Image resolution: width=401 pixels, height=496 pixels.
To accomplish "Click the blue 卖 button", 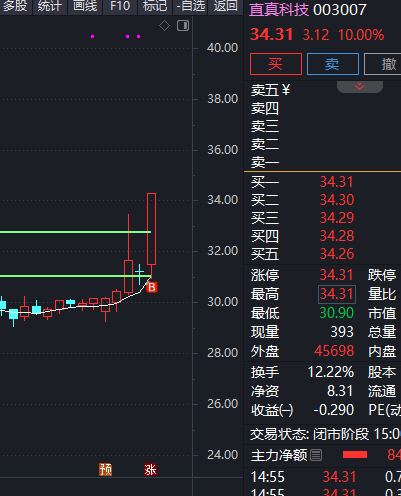I will 333,64.
